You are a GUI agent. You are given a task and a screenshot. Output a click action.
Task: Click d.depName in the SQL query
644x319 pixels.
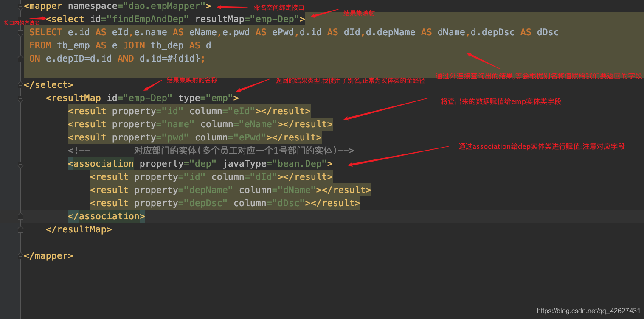click(391, 32)
